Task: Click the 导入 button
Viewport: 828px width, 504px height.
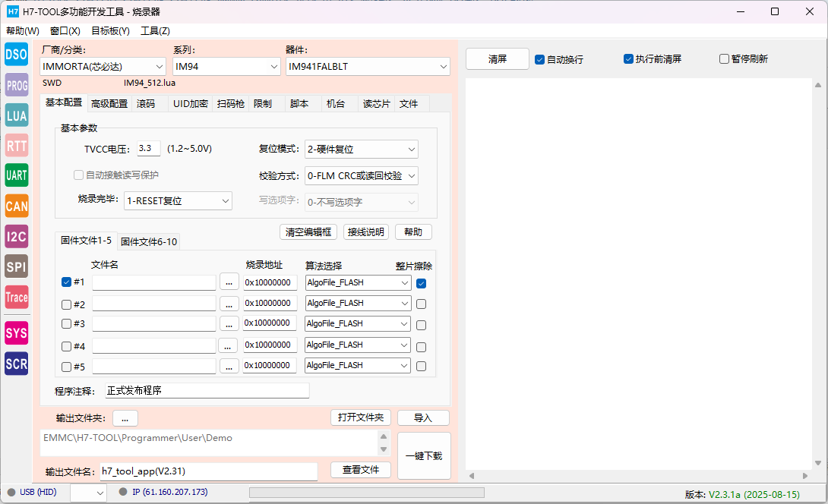Action: tap(423, 417)
